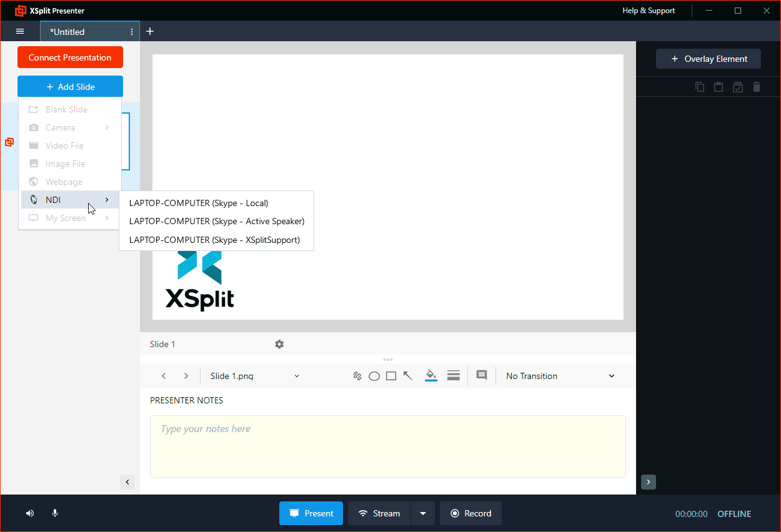Select NDI source Skype - XSplitSupport
This screenshot has width=781, height=532.
click(x=216, y=240)
